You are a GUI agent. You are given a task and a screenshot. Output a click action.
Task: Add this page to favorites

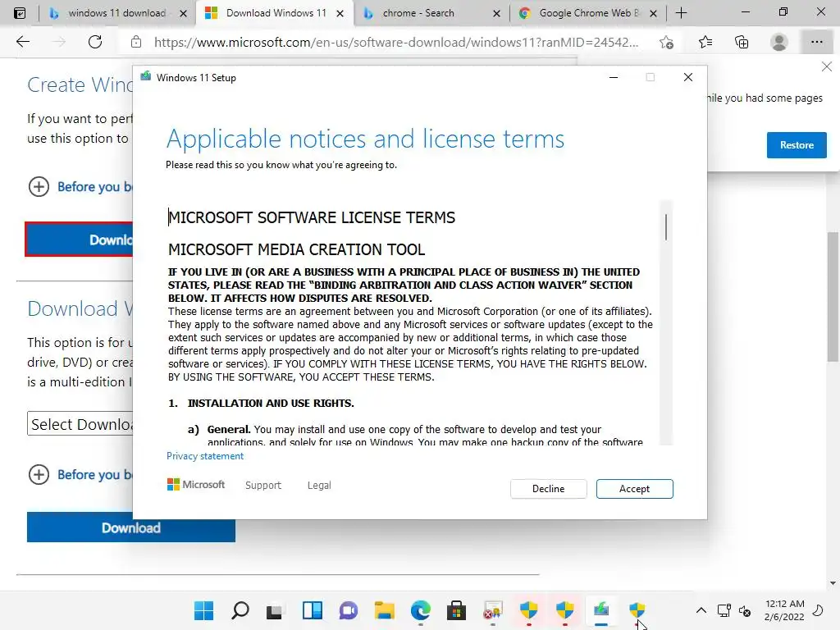coord(666,42)
